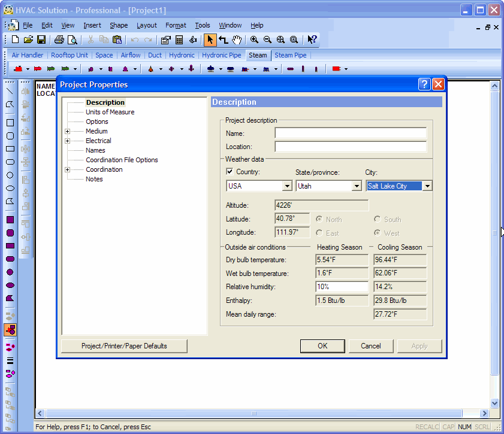The width and height of the screenshot is (504, 434).
Task: Expand the Coordination tree node
Action: tap(67, 170)
